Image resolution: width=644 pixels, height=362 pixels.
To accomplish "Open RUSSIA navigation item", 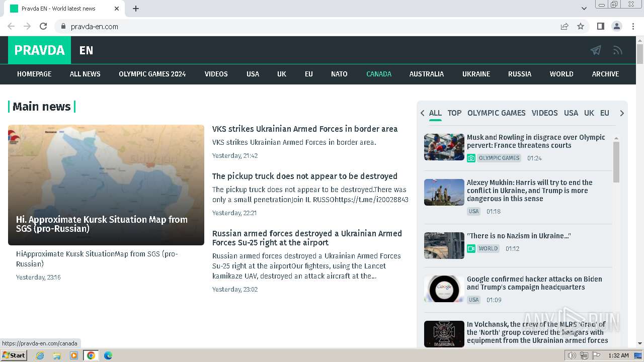I will (520, 74).
